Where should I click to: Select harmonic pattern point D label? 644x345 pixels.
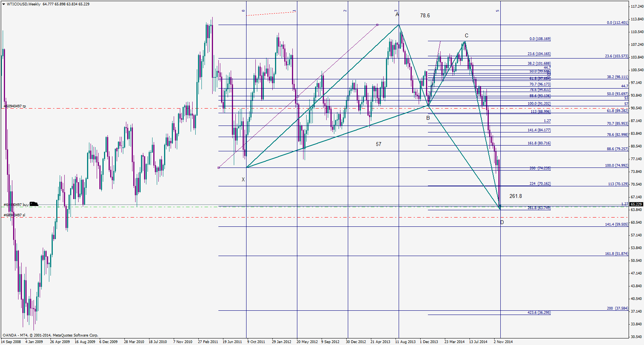coord(502,222)
